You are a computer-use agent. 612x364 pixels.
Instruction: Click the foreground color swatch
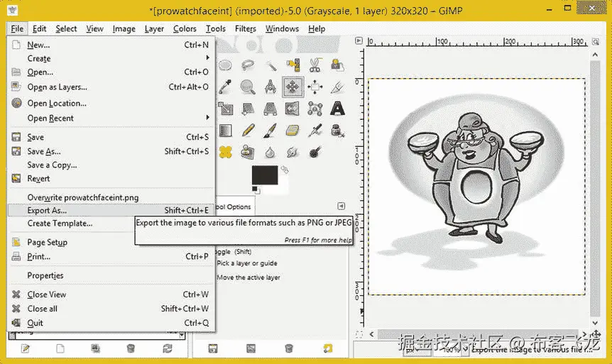pyautogui.click(x=265, y=175)
